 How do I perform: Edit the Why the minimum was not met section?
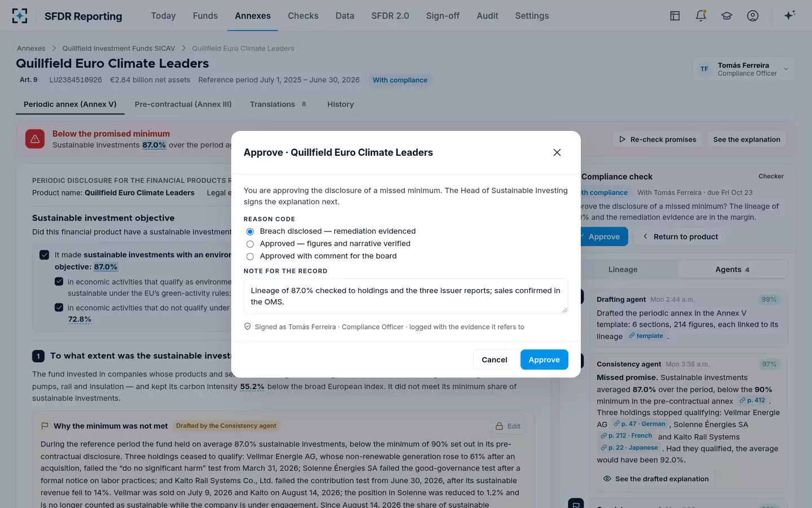[508, 426]
